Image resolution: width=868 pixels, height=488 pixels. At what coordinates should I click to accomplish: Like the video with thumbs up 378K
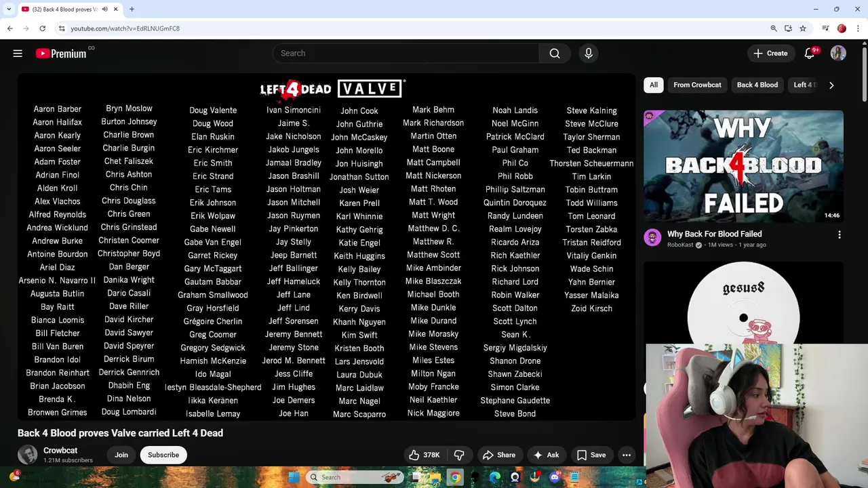[425, 455]
